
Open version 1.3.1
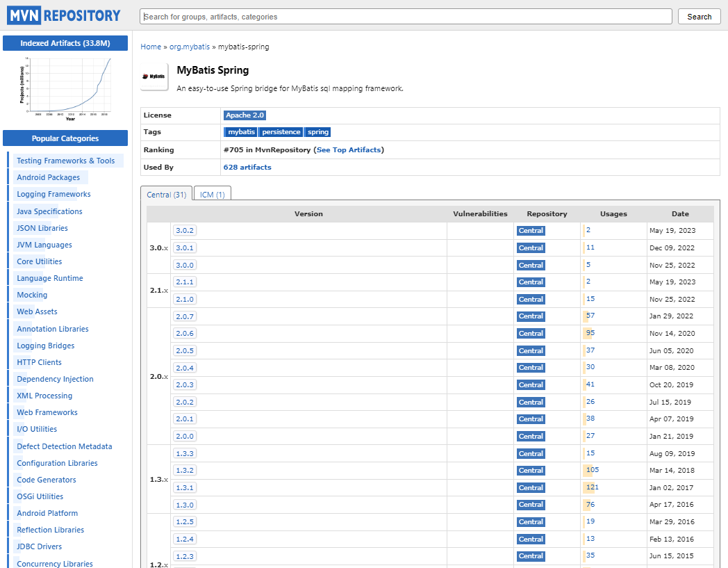(185, 487)
